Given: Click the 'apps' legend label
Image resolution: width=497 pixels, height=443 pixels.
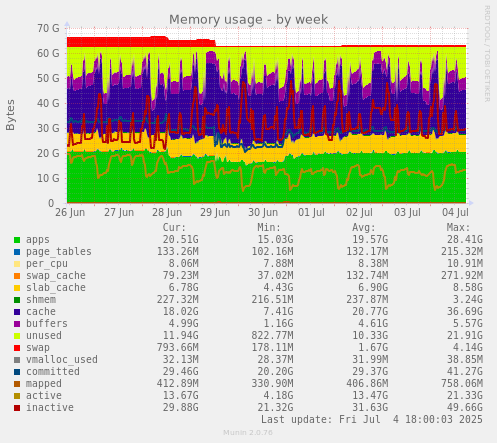Looking at the screenshot, I should (x=38, y=240).
